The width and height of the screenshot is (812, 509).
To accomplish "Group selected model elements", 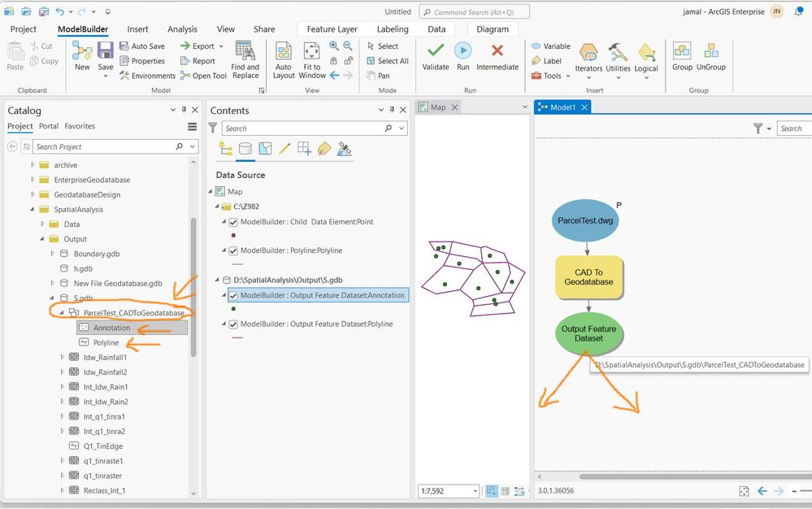I will (x=682, y=56).
